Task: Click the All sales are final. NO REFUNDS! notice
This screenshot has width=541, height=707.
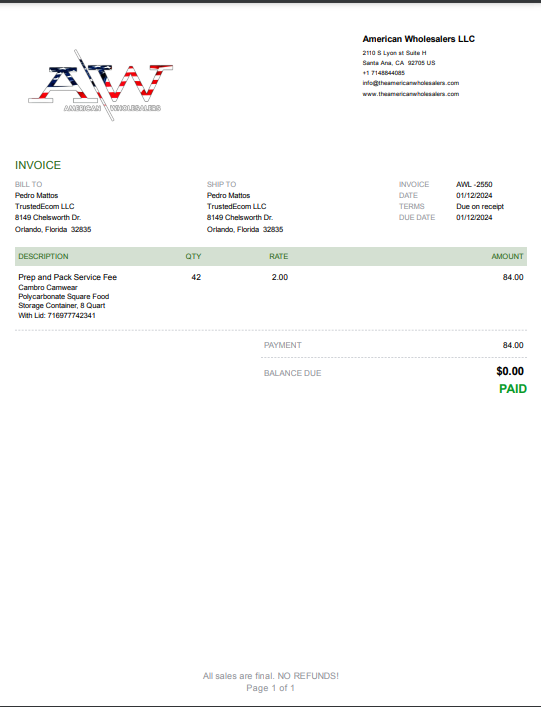Action: click(x=270, y=675)
